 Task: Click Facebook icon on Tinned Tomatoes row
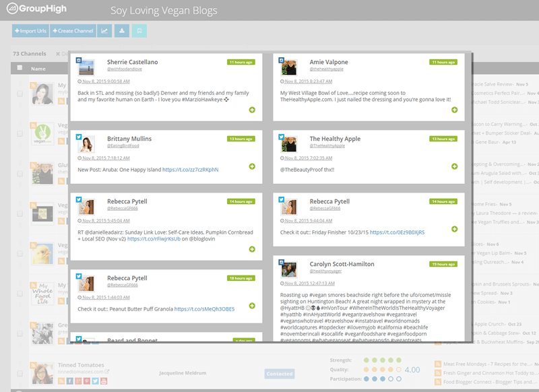[69, 381]
